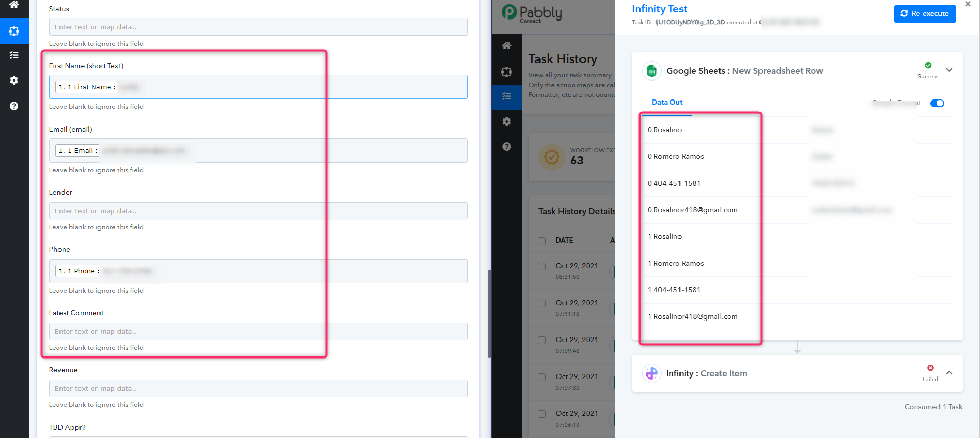Check the Oct 29, 2021 07:06:13 row checkbox
The image size is (980, 438).
pyautogui.click(x=542, y=414)
